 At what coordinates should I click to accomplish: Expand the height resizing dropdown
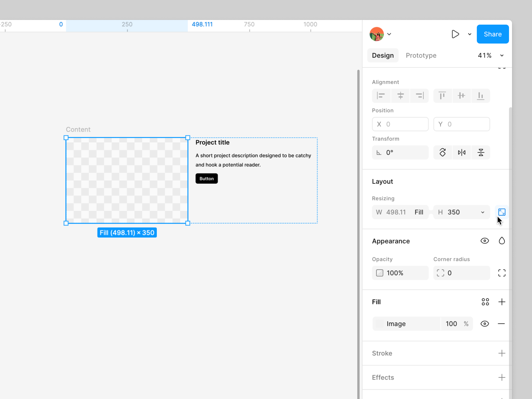[x=482, y=212]
